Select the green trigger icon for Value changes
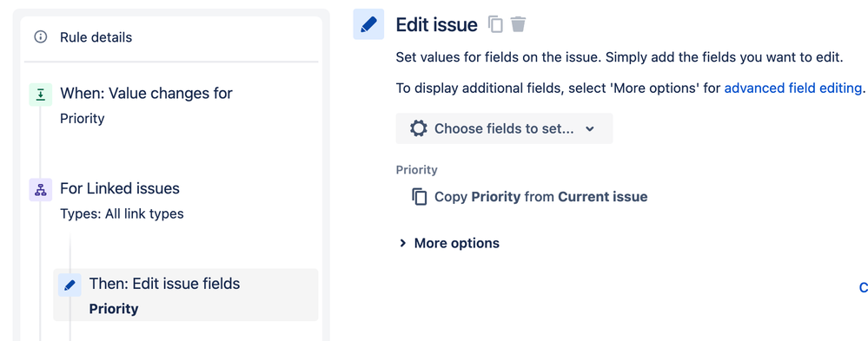868x341 pixels. [x=41, y=95]
